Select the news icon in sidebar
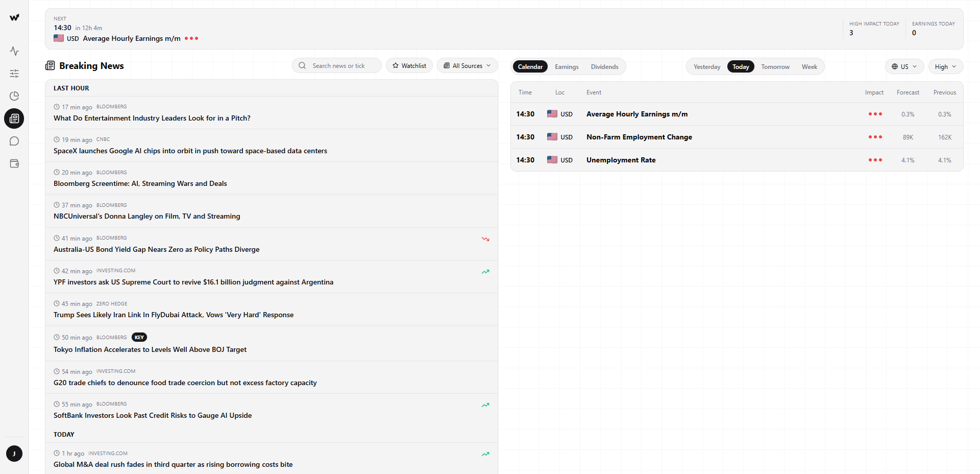The height and width of the screenshot is (474, 980). pos(14,118)
